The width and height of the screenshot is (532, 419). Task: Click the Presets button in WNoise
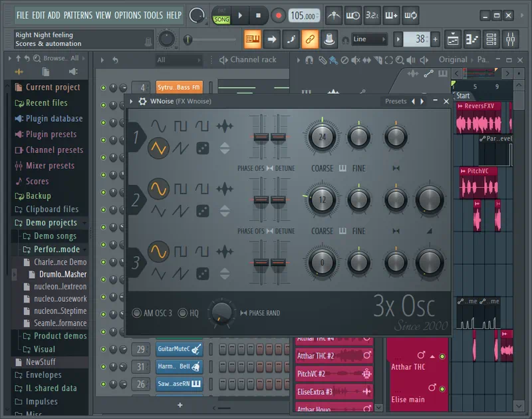[x=396, y=101]
